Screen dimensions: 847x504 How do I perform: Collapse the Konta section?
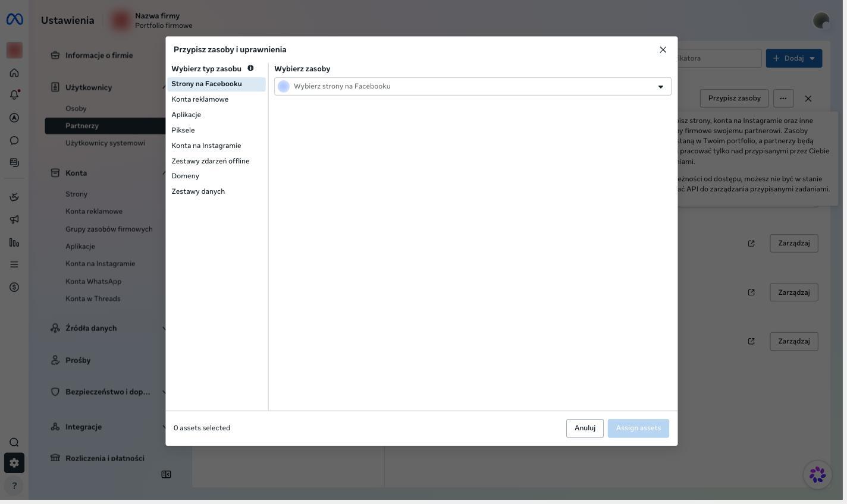pos(107,173)
